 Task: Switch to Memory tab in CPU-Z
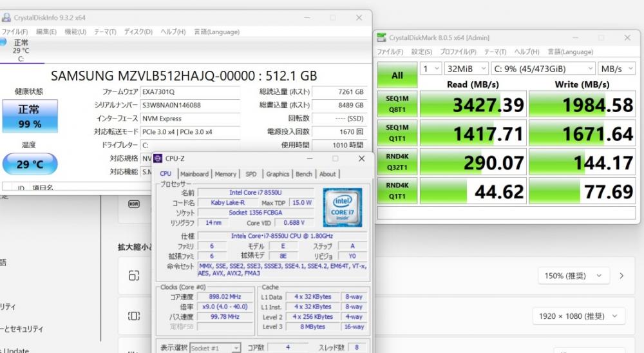click(x=225, y=174)
